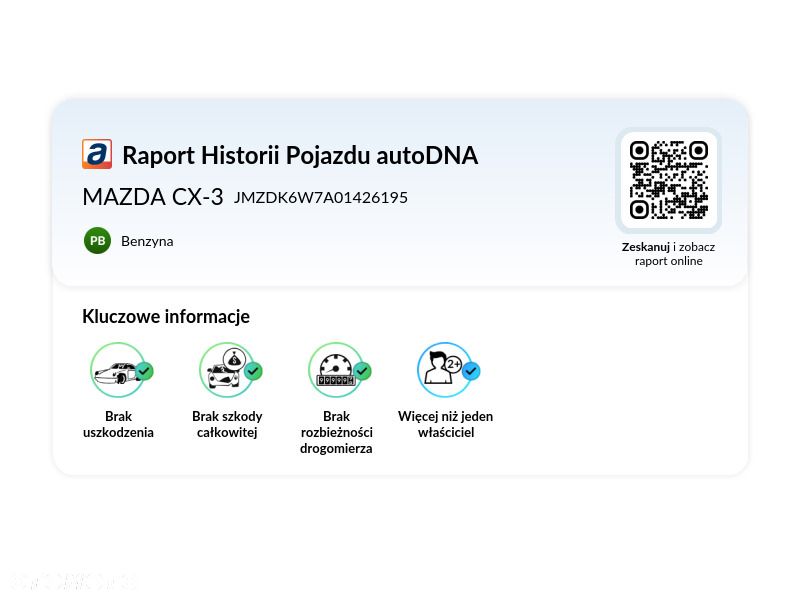Viewport: 800px width, 600px height.
Task: Select the VIN number JMZDK6W7A01426195
Action: [321, 198]
